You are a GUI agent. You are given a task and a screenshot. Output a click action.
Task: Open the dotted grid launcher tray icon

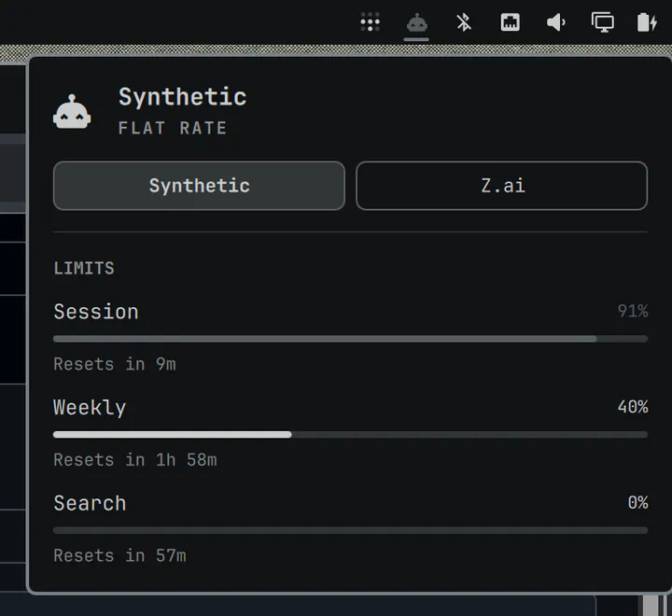coord(370,21)
